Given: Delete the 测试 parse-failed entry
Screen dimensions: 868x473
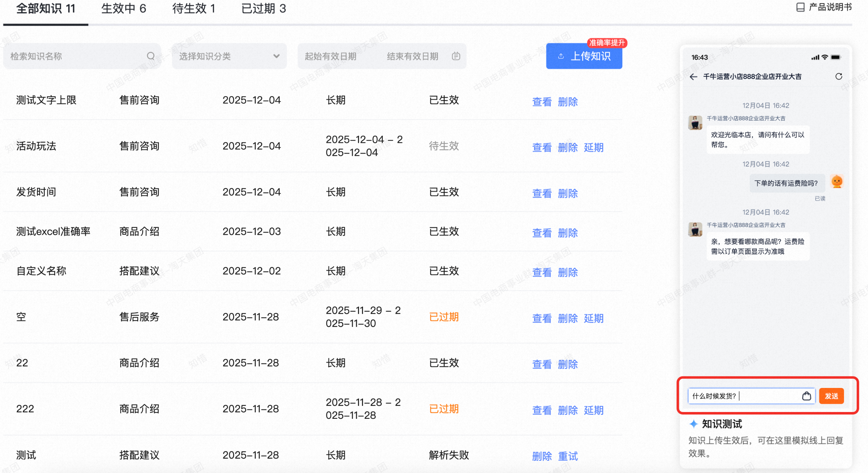Looking at the screenshot, I should pos(542,456).
